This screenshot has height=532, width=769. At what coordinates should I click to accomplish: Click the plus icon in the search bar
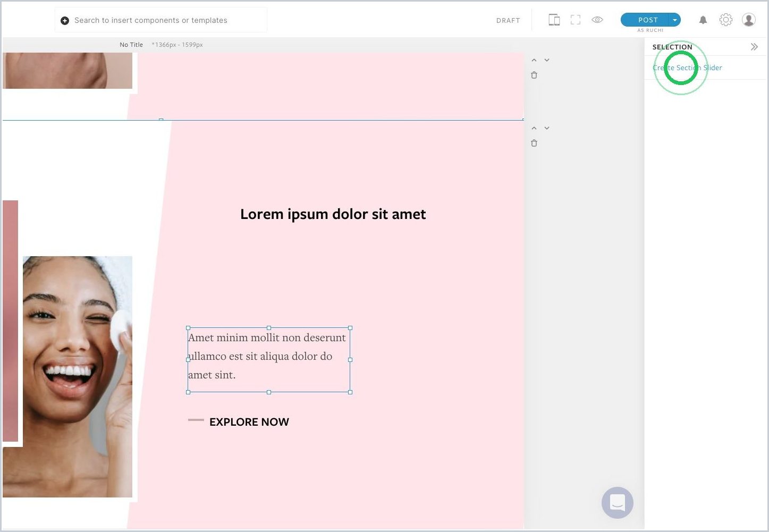[x=65, y=21]
